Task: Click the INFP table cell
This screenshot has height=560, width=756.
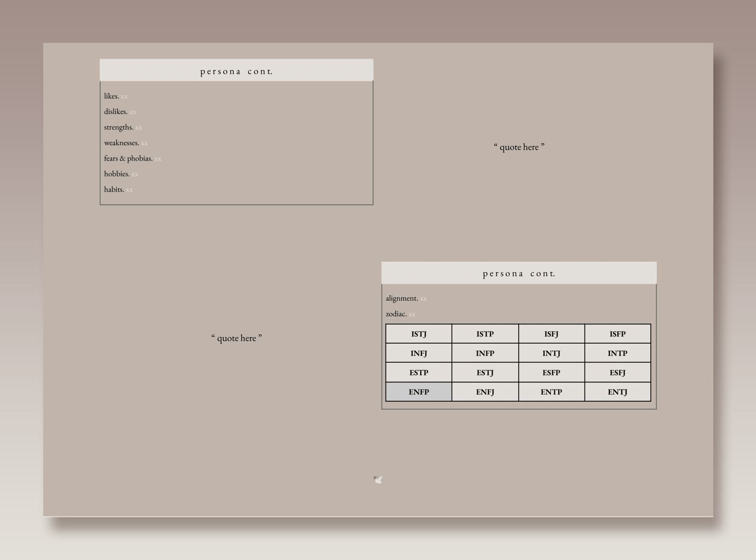Action: coord(485,353)
